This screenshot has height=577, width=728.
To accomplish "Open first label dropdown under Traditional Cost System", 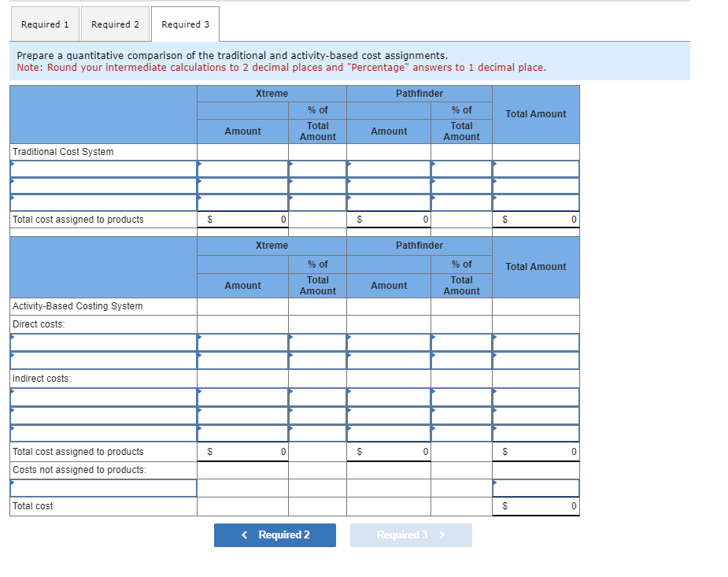I will point(103,168).
